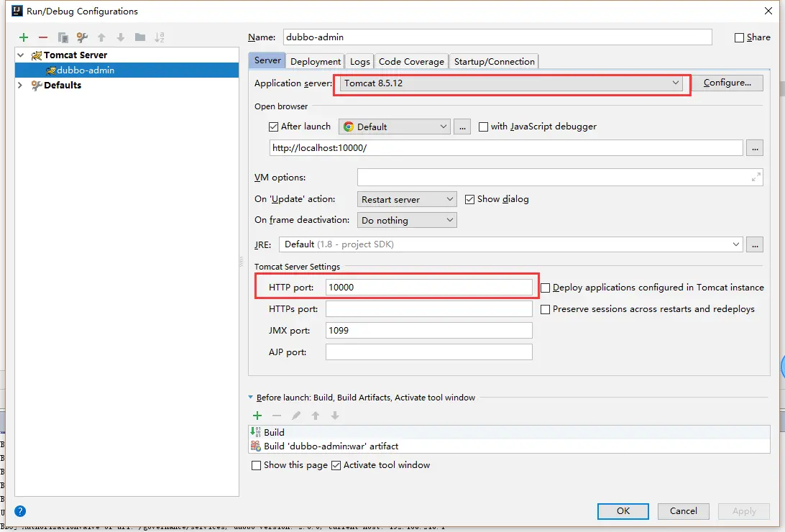Close the Run/Debug Configurations dialog
The height and width of the screenshot is (532, 785).
pyautogui.click(x=768, y=11)
